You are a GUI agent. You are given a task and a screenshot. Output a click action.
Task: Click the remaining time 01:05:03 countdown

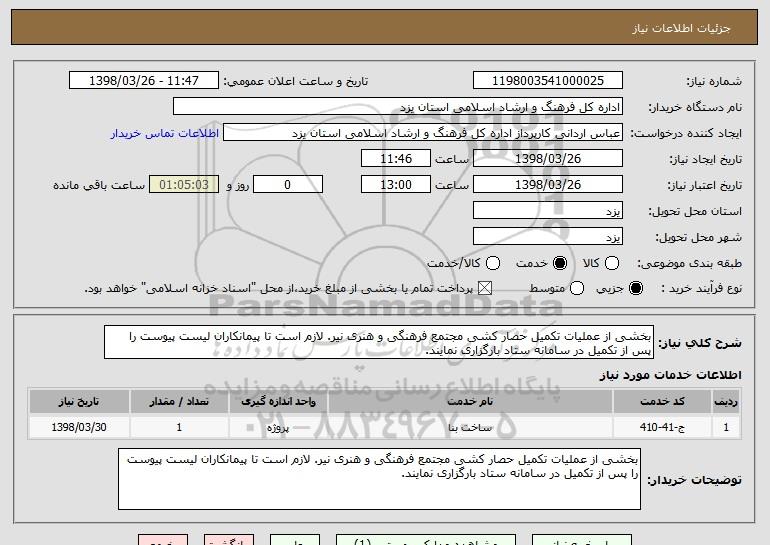(184, 185)
